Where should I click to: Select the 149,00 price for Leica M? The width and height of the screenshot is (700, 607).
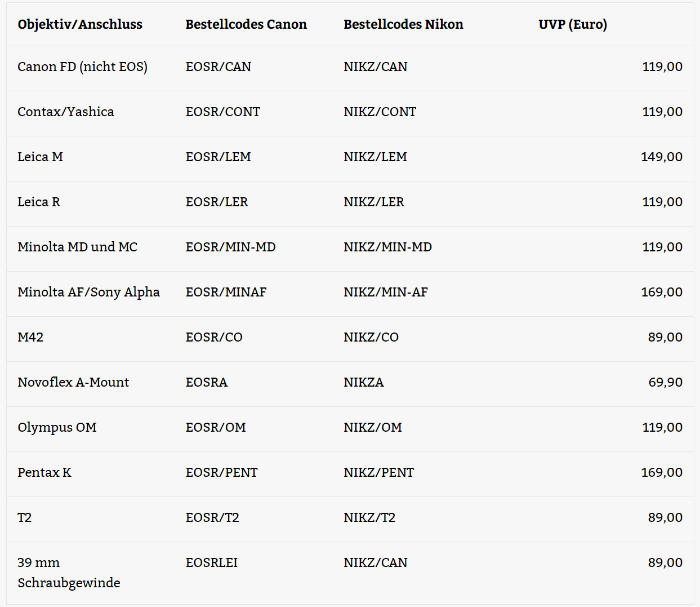662,157
